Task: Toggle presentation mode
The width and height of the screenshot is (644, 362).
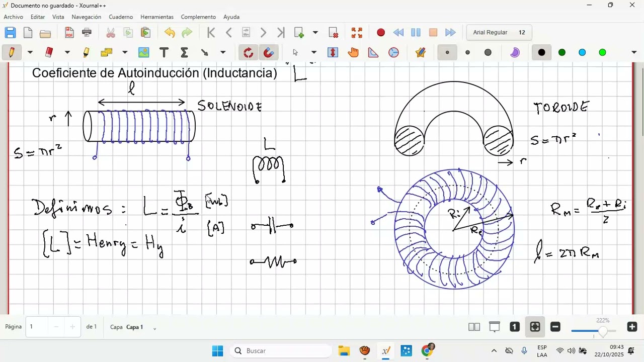Action: (495, 327)
